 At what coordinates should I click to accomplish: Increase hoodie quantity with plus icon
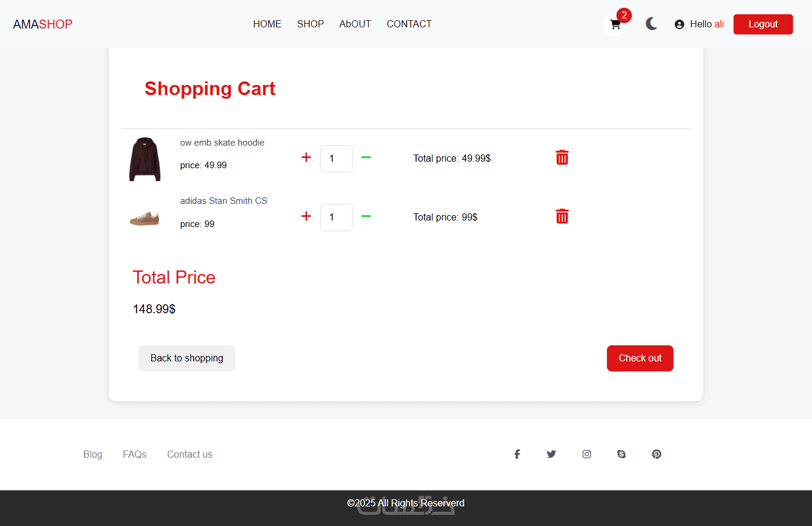[306, 158]
